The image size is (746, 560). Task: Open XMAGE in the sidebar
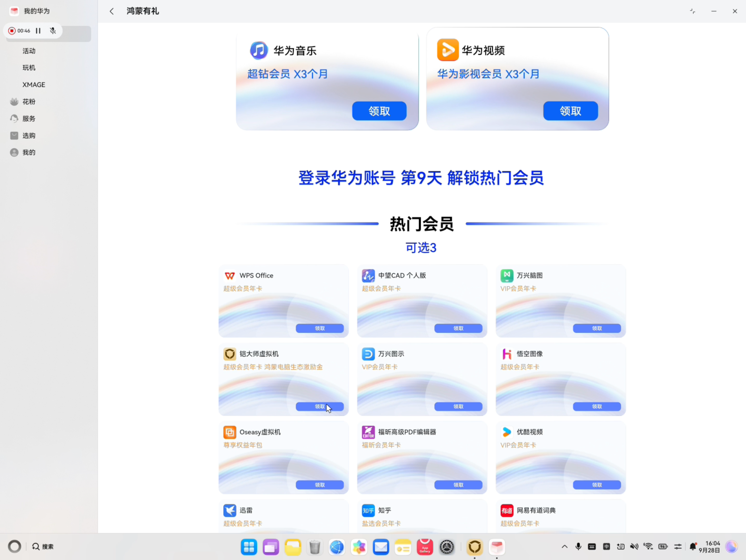click(x=49, y=85)
